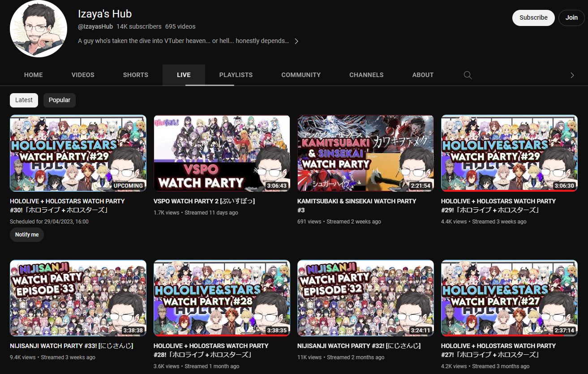Open title link HOLOLIVE + HOLOSTARS WATCH PARTY #27
588x374 pixels.
click(x=498, y=350)
